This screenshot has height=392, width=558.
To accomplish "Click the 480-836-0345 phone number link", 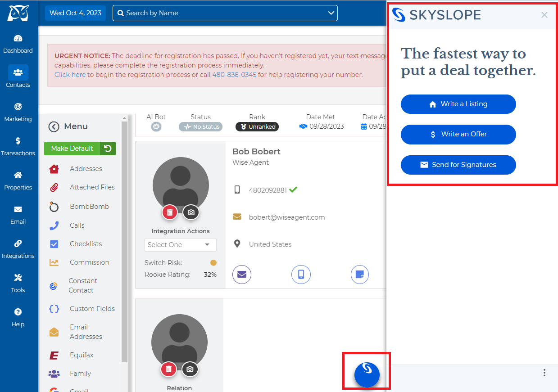I will (x=234, y=75).
